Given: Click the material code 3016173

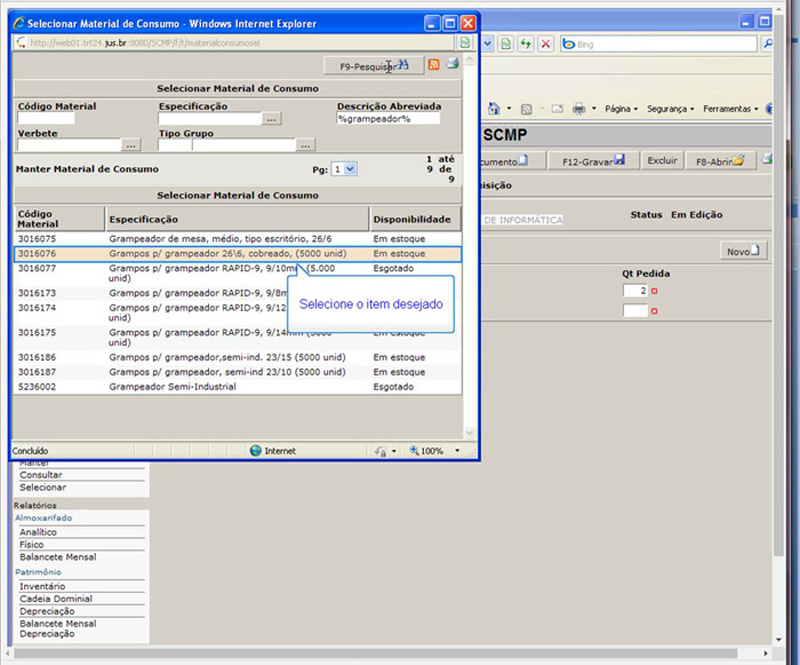Looking at the screenshot, I should (x=37, y=293).
